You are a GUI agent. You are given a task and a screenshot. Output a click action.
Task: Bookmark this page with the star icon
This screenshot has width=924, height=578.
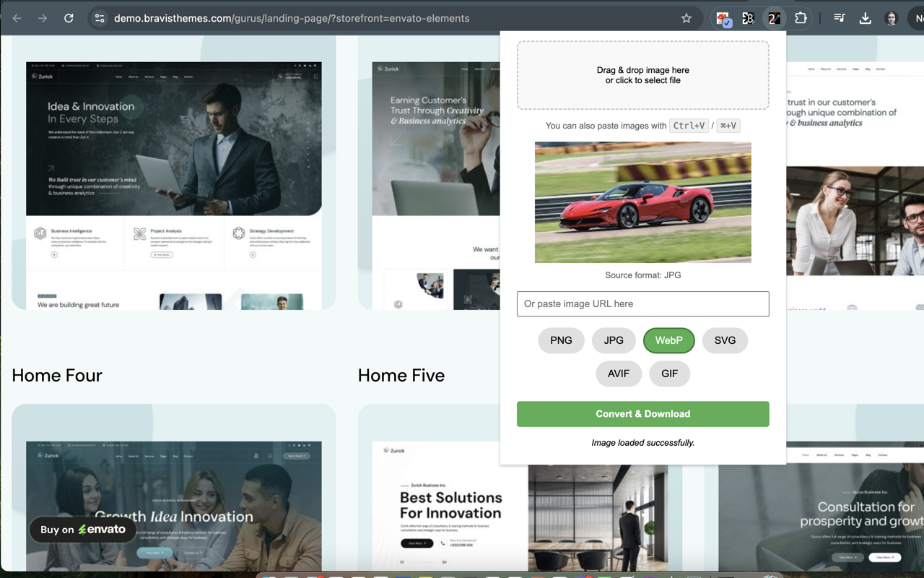(687, 18)
